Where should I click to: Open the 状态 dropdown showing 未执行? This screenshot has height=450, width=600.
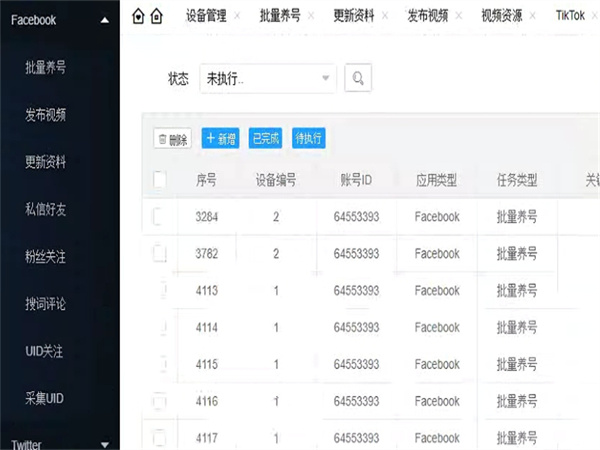tap(268, 78)
